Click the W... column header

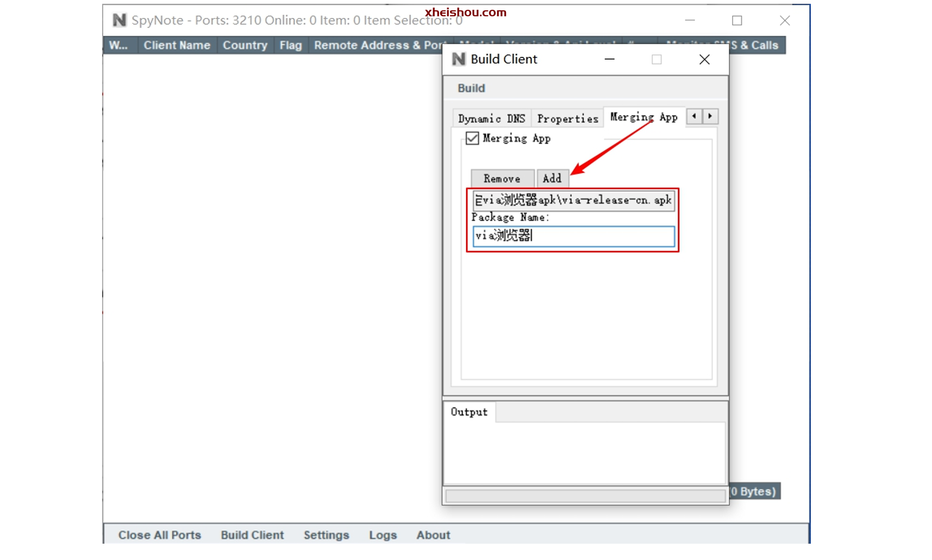point(120,46)
